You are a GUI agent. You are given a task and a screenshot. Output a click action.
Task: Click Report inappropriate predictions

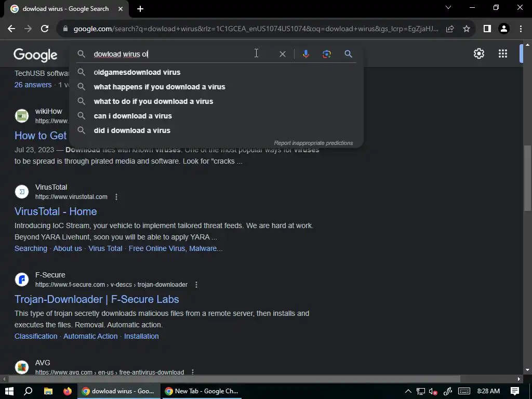[x=313, y=143]
